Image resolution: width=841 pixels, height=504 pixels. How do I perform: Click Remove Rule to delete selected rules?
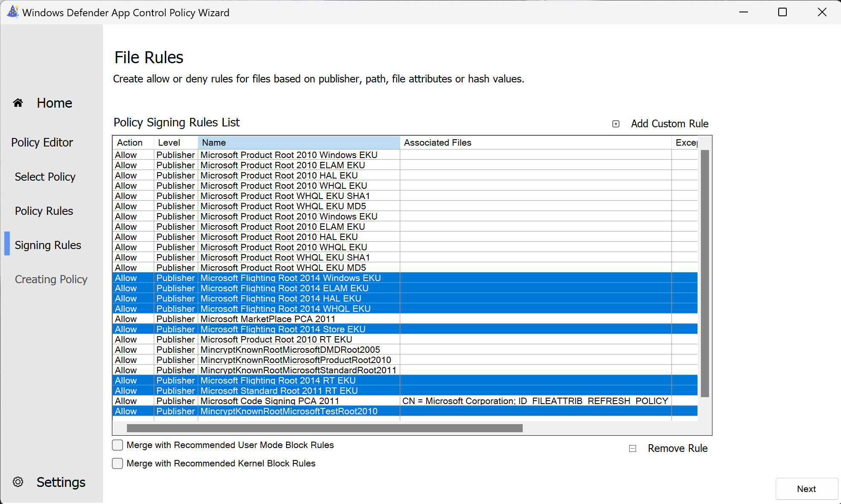click(677, 448)
